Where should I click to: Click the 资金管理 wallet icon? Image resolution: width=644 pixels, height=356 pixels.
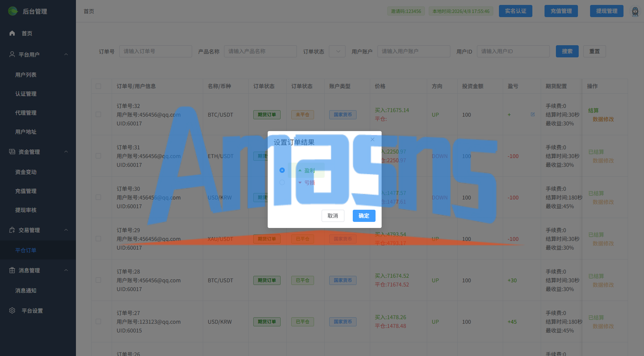tap(12, 152)
